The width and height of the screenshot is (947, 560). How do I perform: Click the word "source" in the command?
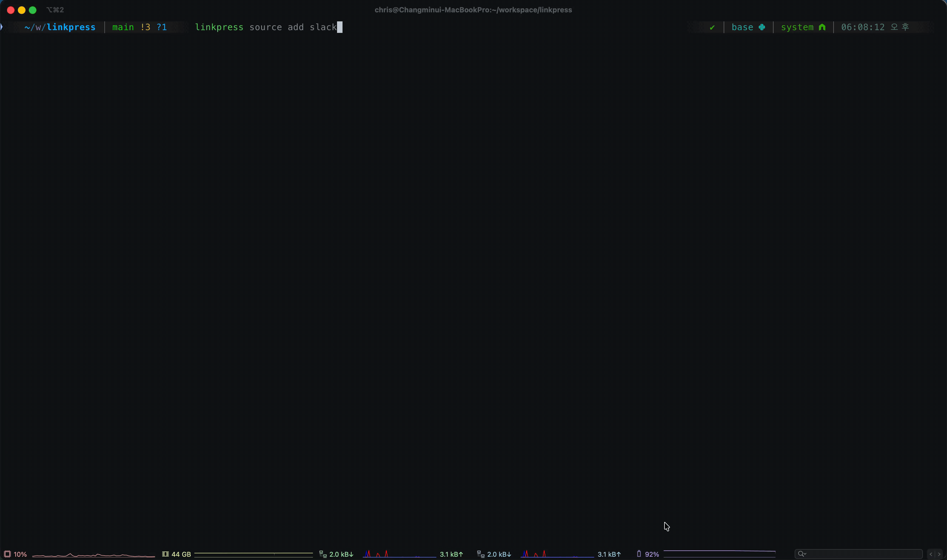tap(266, 27)
